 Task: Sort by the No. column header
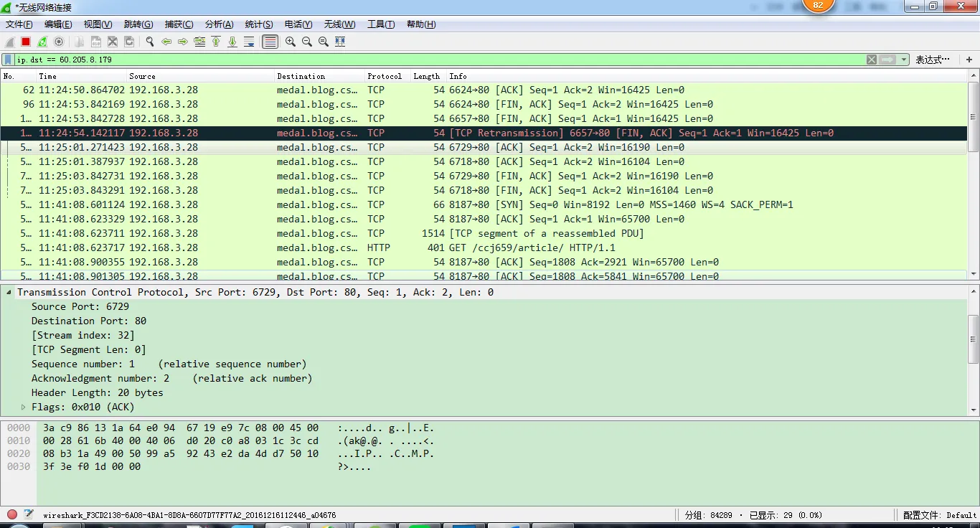coord(19,76)
